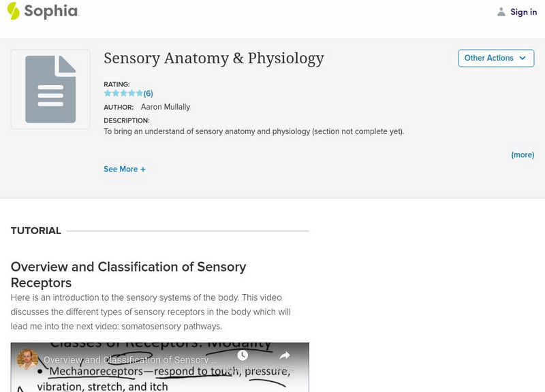This screenshot has width=545, height=392.
Task: Click the tutorial document thumbnail icon
Action: (50, 88)
